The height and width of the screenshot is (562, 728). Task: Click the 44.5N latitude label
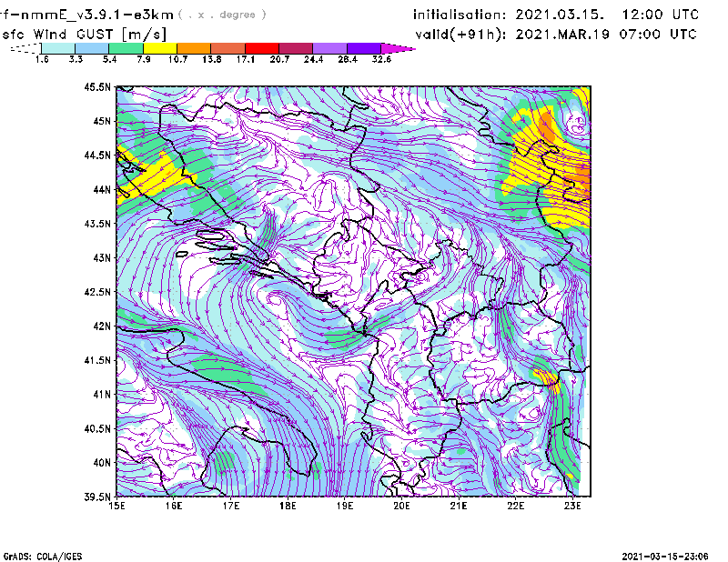coord(97,155)
